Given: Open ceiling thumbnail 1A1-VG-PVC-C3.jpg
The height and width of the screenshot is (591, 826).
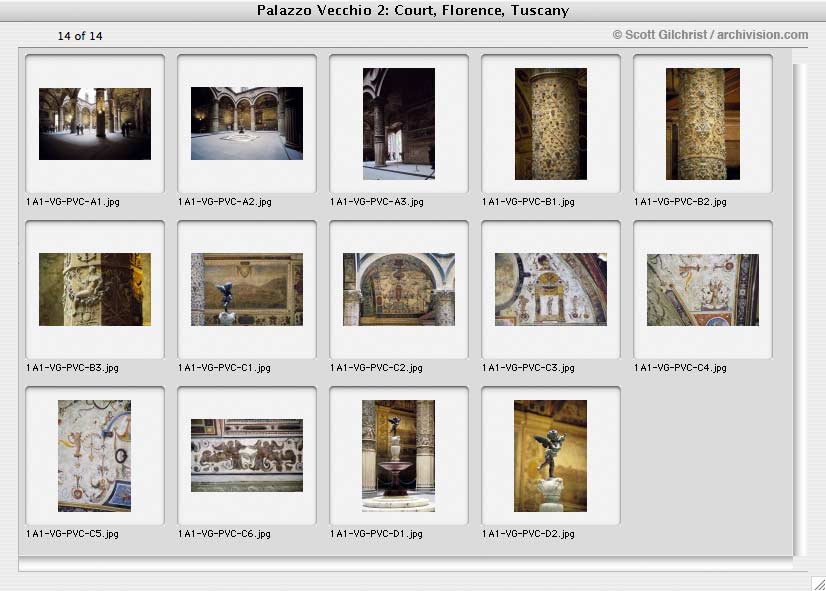Looking at the screenshot, I should pos(550,289).
